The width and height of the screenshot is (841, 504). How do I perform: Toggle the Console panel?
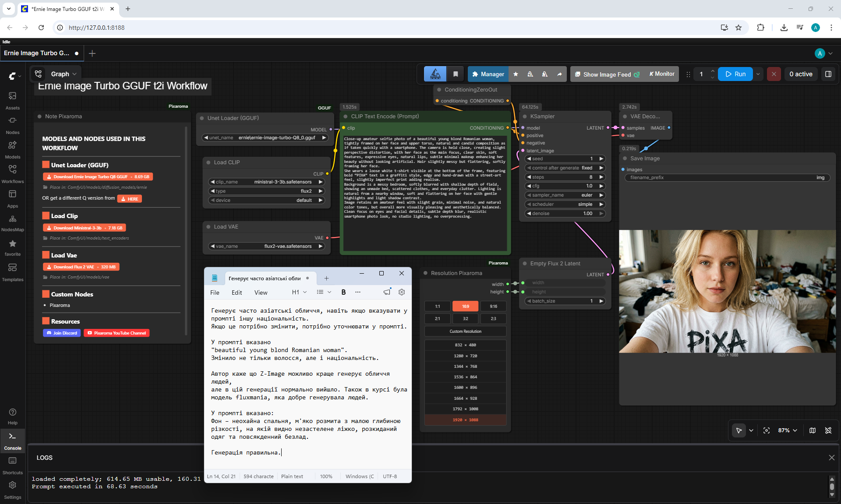pos(12,441)
